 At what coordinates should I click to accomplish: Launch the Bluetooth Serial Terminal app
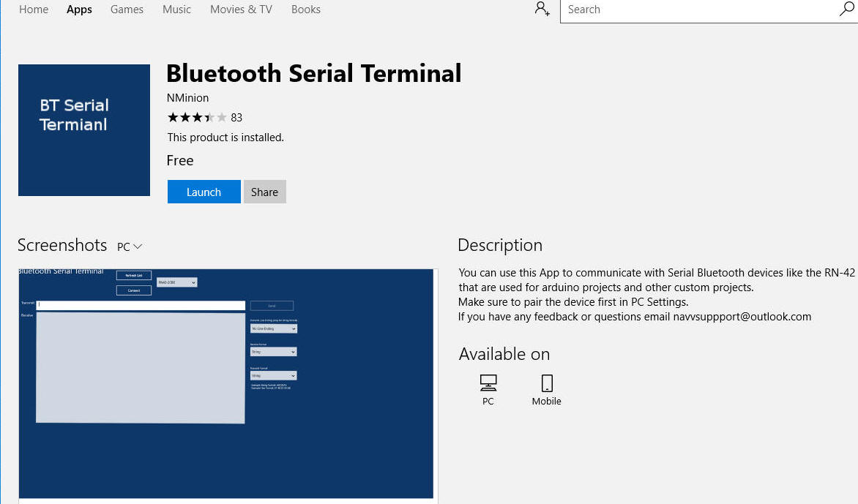coord(204,192)
